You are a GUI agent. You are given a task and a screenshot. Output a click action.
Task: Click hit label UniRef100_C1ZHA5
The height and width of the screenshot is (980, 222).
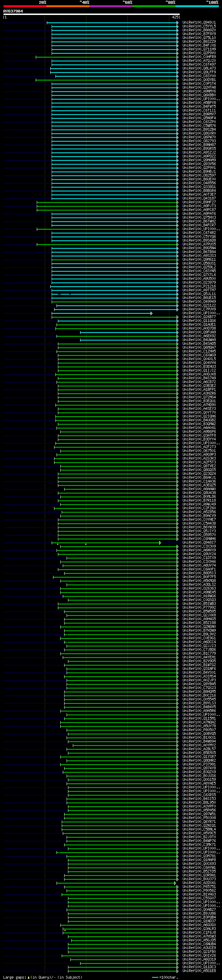click(199, 351)
